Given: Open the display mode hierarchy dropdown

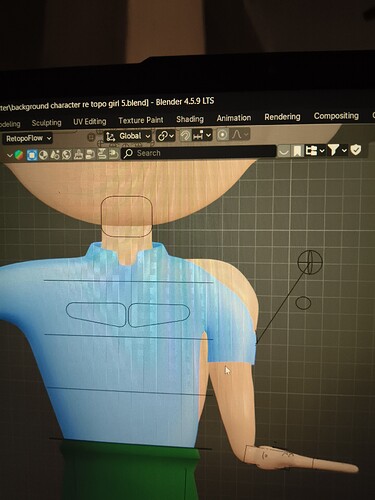Looking at the screenshot, I should pos(315,151).
